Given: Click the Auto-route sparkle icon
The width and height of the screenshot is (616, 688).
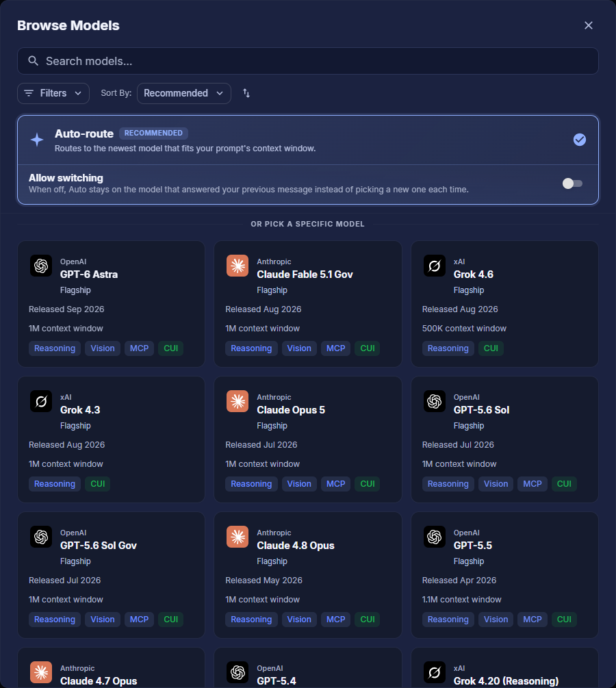Looking at the screenshot, I should click(37, 140).
